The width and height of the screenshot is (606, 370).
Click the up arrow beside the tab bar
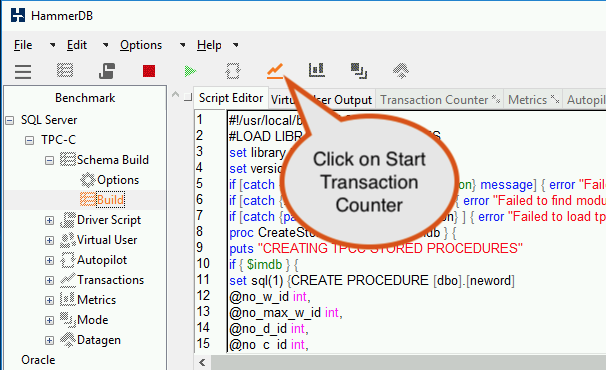(175, 94)
